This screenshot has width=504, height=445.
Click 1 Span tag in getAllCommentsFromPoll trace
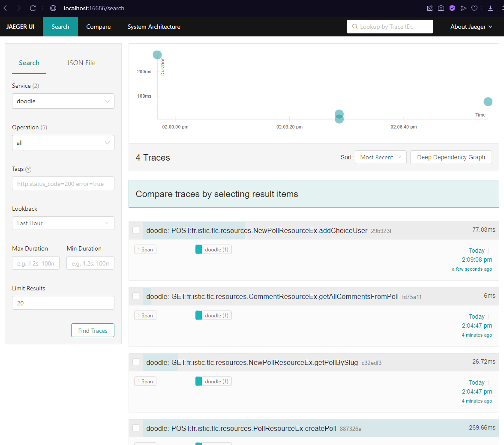[145, 316]
